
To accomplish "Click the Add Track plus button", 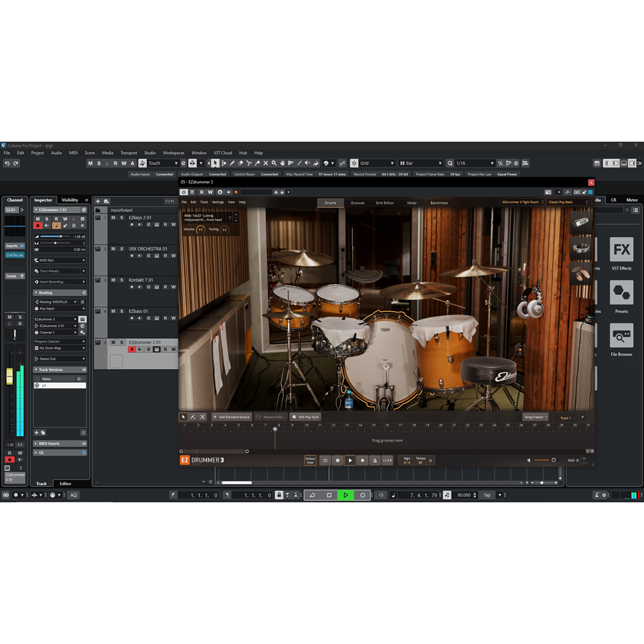I will pyautogui.click(x=98, y=201).
